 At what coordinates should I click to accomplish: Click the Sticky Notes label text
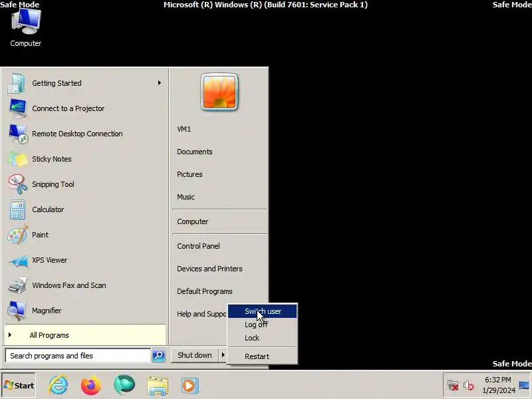tap(52, 159)
